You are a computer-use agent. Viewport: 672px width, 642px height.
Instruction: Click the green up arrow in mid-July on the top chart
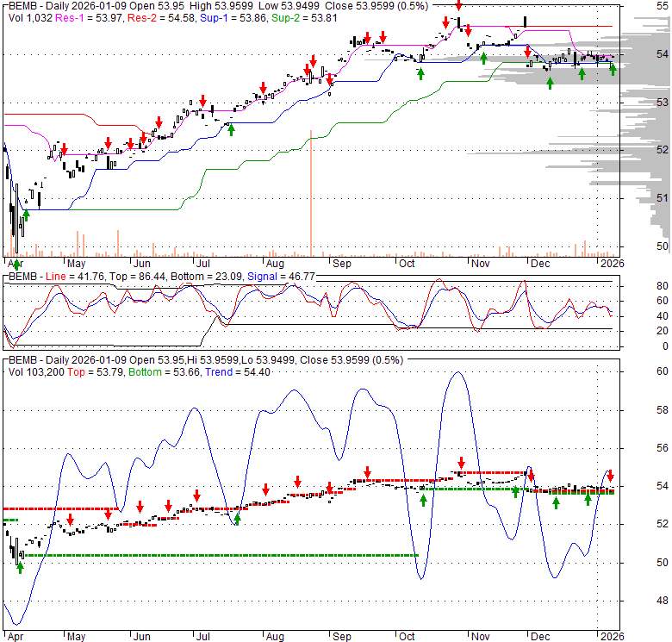tap(230, 129)
